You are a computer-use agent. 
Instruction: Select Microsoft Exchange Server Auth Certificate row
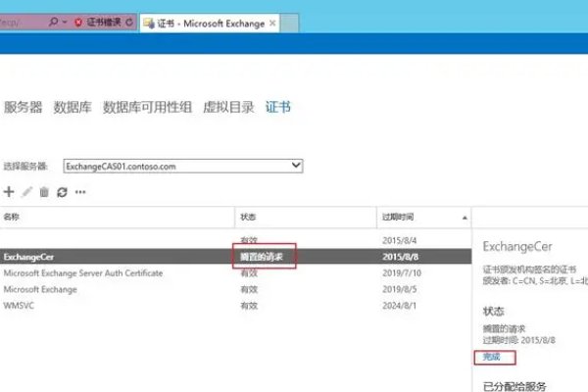coord(235,273)
